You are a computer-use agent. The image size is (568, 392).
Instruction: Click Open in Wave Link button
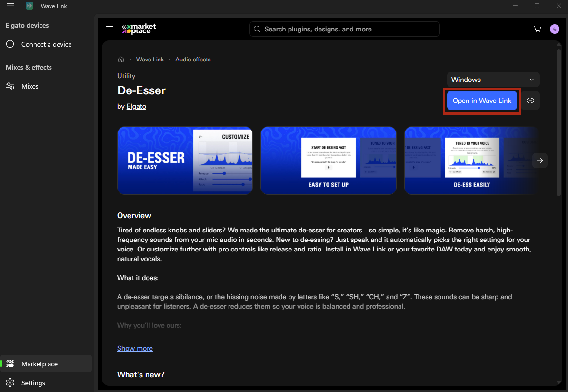pos(482,101)
